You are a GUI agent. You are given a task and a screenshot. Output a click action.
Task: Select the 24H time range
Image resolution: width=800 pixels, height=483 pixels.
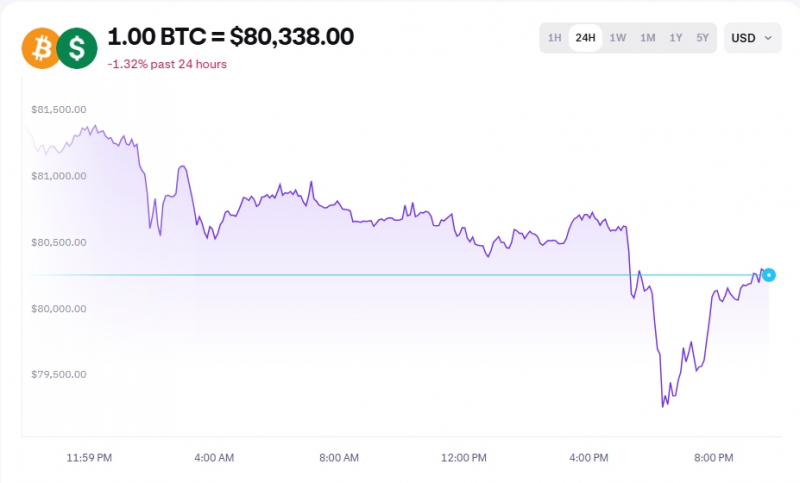pos(585,38)
